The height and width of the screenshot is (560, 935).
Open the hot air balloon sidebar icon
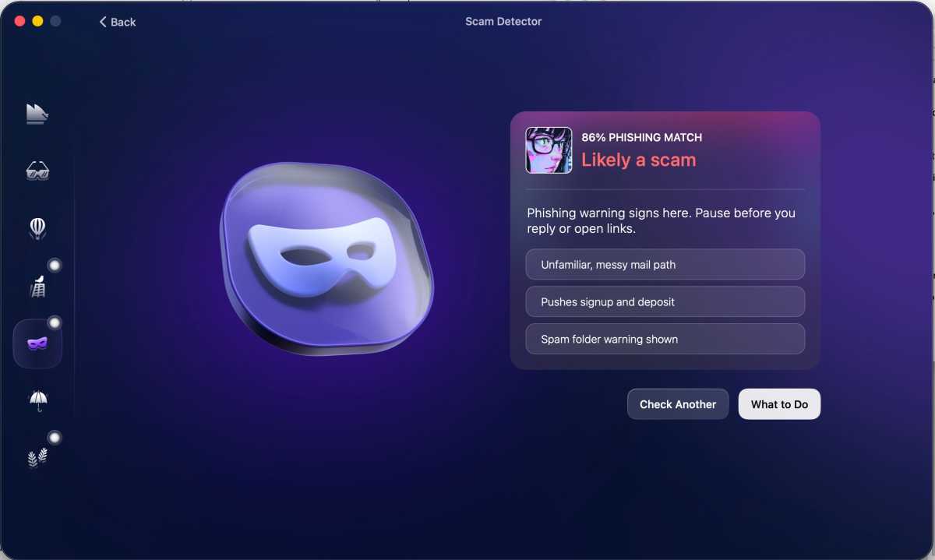pos(37,228)
